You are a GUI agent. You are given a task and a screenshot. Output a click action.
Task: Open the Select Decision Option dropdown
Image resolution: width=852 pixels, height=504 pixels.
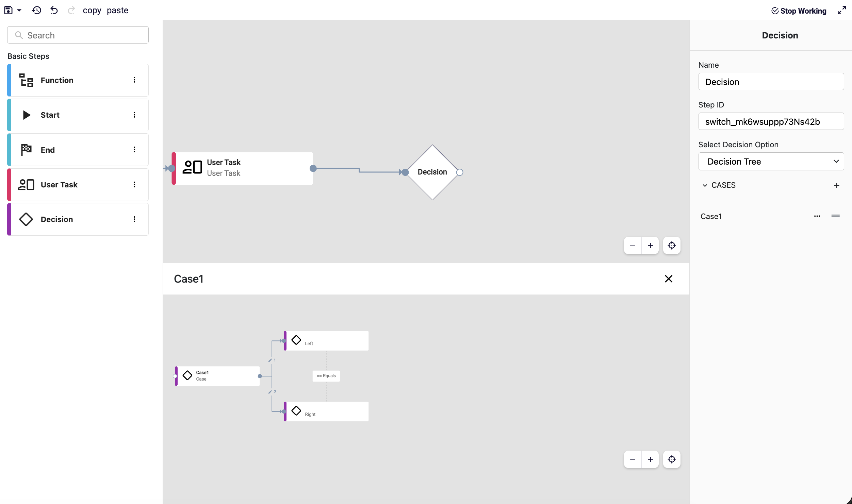(771, 162)
